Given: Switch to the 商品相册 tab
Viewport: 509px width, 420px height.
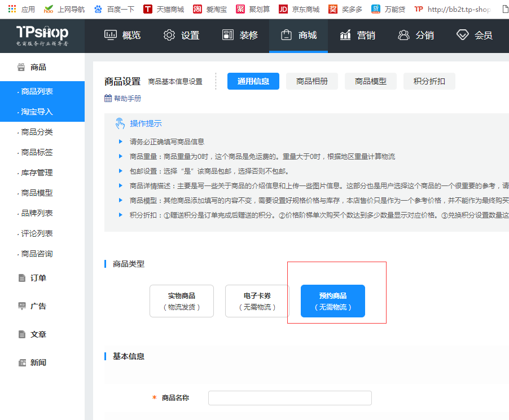Looking at the screenshot, I should [311, 81].
